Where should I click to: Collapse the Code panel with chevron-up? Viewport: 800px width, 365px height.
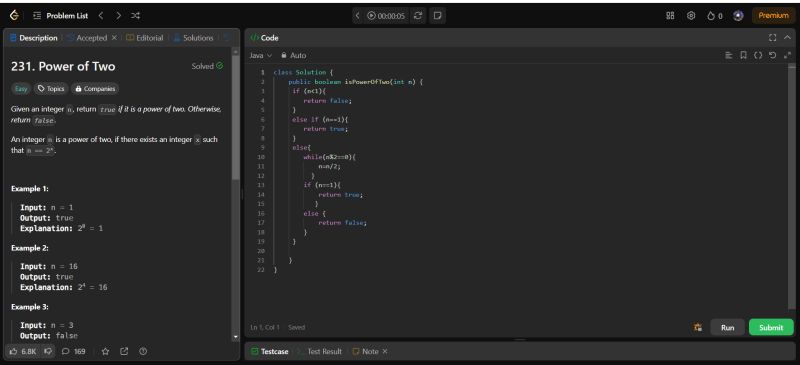pos(787,38)
